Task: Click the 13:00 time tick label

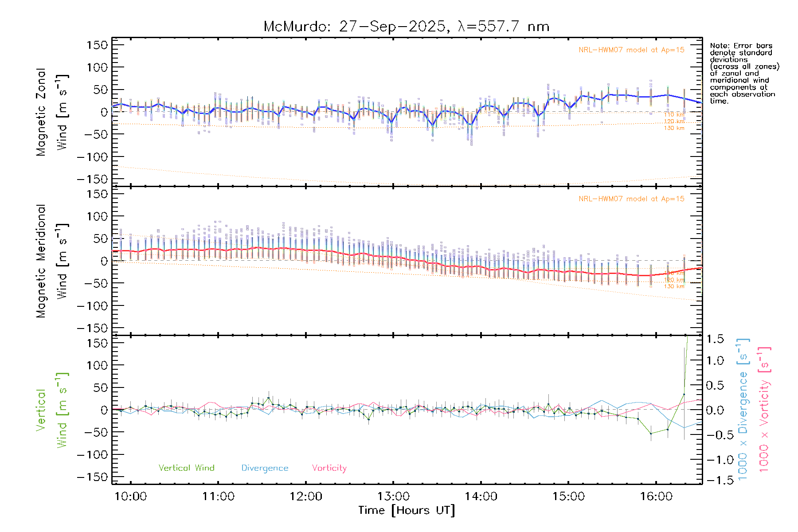Action: 393,496
